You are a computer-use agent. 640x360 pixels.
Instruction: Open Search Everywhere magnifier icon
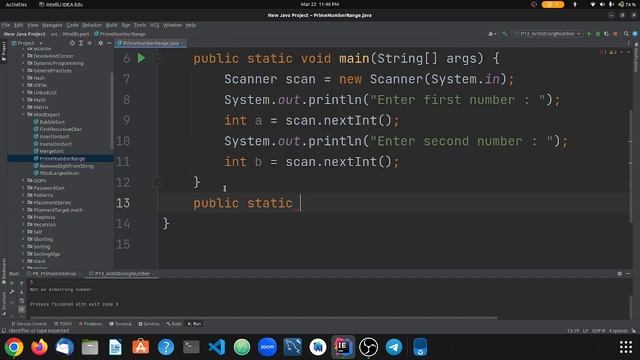[x=626, y=34]
